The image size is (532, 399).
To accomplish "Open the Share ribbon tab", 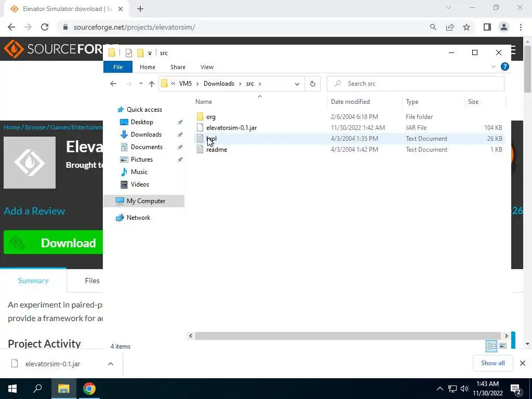I will coord(178,67).
